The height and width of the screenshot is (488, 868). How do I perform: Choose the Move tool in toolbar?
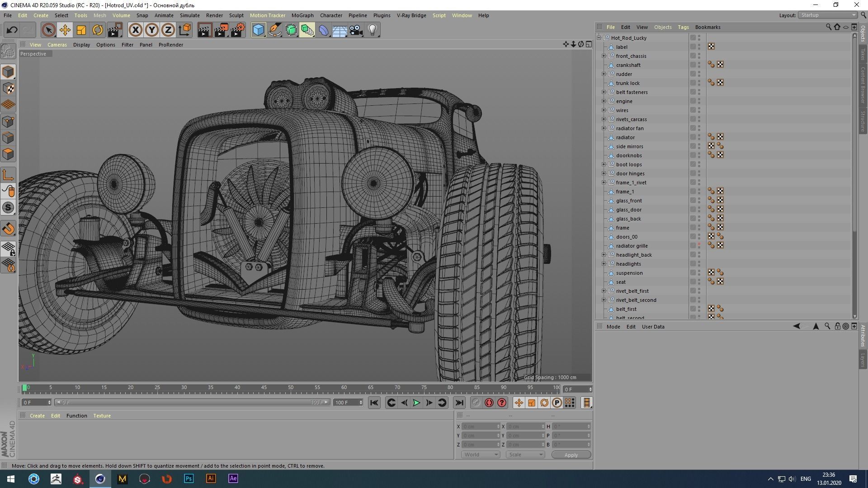[65, 30]
